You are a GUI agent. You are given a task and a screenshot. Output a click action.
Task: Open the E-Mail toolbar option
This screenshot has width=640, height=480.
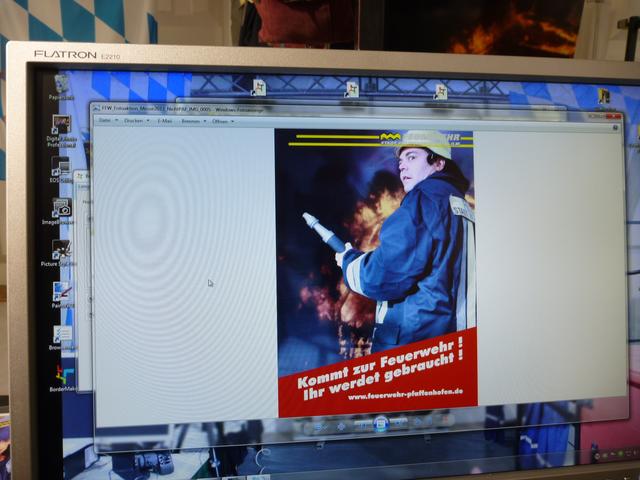[x=163, y=120]
